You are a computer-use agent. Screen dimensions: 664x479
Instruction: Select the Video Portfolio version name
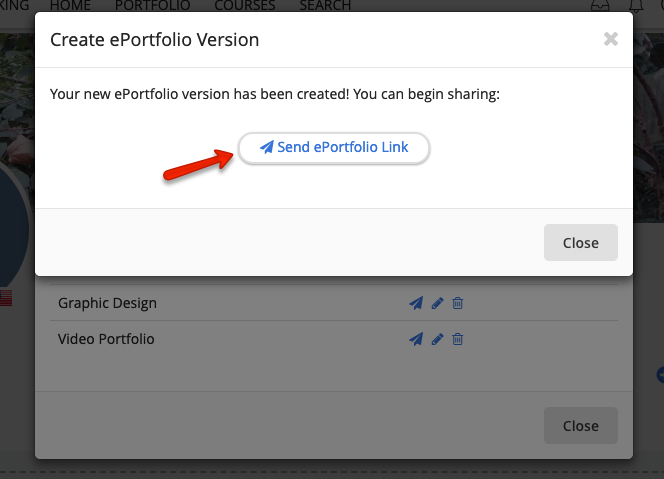106,339
